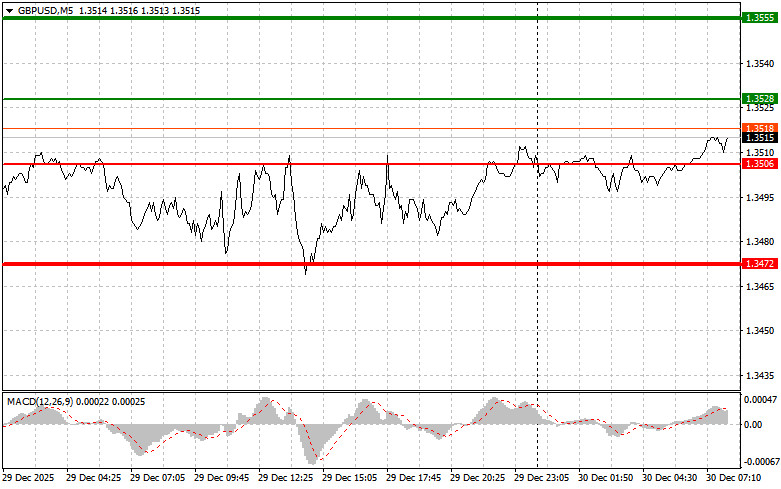The width and height of the screenshot is (781, 489).
Task: Select the green 1.3555 price label
Action: click(x=756, y=18)
